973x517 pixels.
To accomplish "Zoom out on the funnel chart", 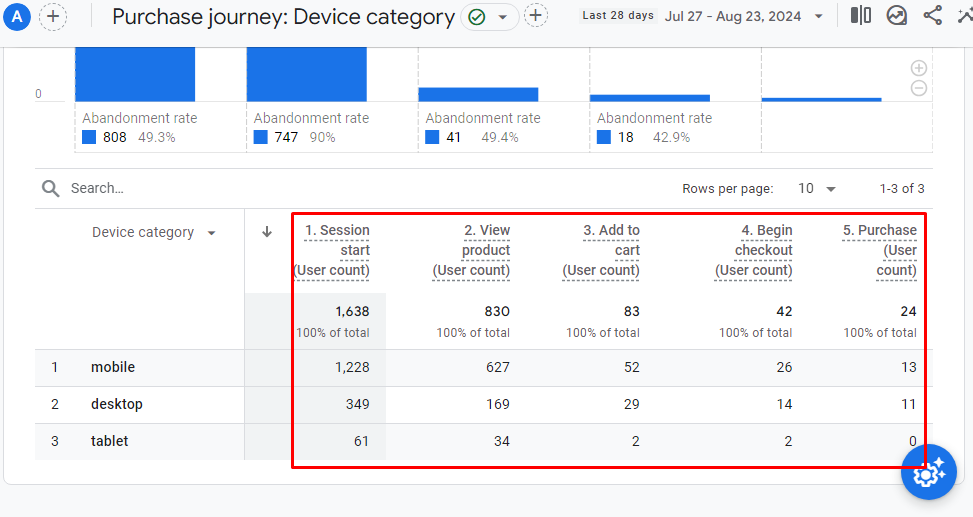I will (919, 88).
